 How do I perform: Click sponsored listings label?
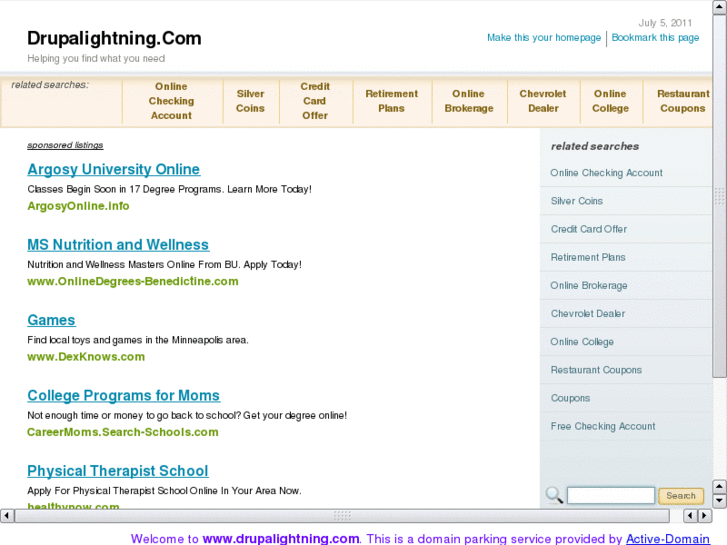[65, 145]
